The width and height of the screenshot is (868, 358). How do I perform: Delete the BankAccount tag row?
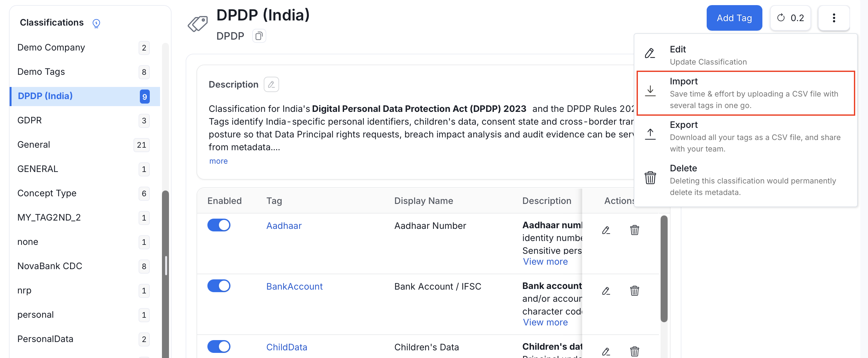[x=634, y=291]
